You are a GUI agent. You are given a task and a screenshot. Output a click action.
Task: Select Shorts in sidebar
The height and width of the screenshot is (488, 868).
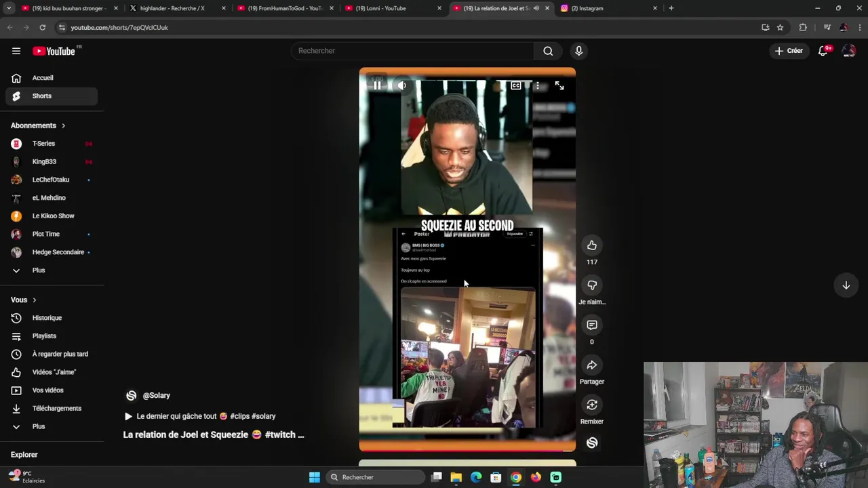52,96
